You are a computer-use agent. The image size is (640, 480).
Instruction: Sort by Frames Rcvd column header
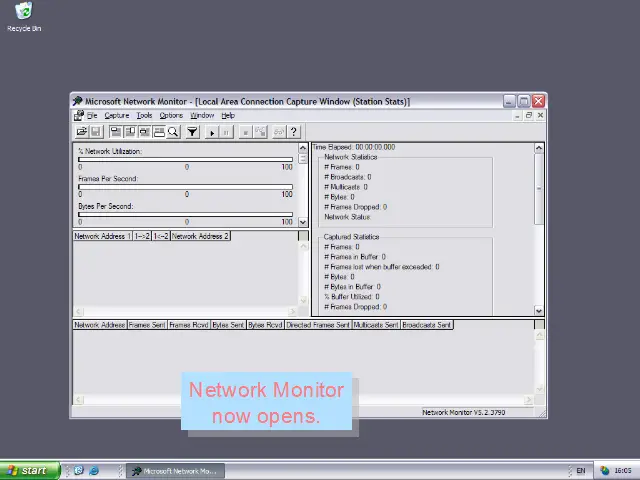(x=189, y=325)
